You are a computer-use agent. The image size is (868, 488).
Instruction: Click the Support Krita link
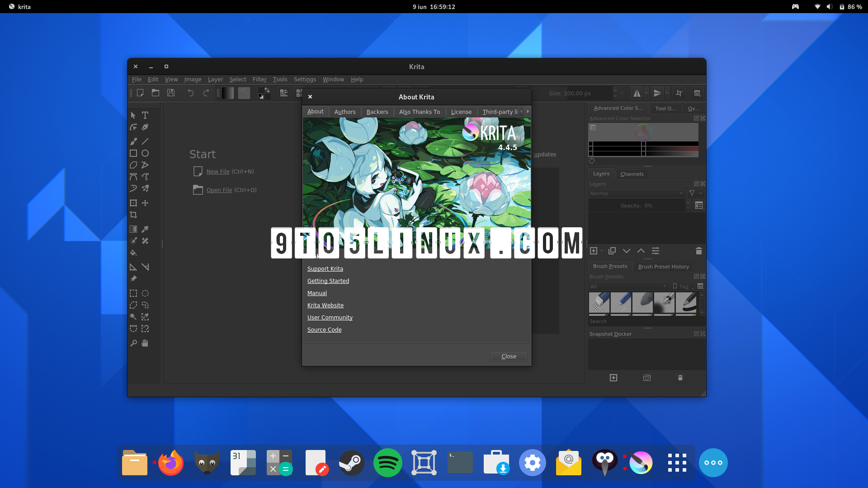325,268
